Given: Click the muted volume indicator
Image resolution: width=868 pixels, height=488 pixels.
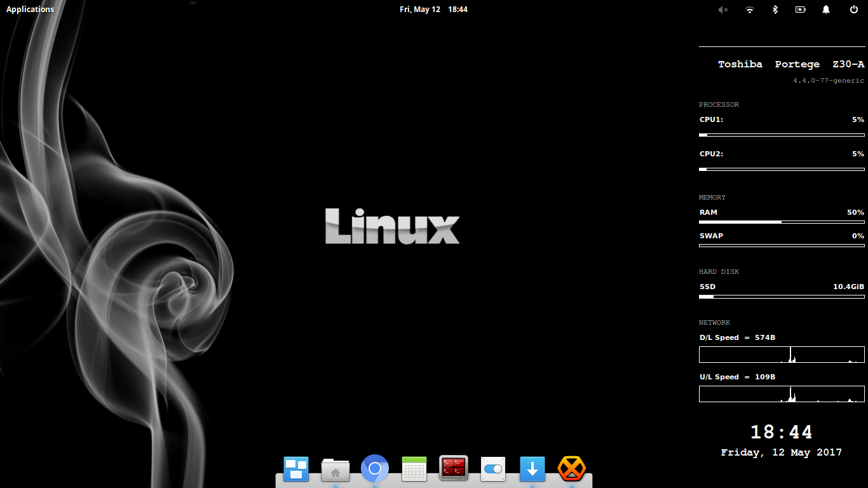Looking at the screenshot, I should [723, 10].
